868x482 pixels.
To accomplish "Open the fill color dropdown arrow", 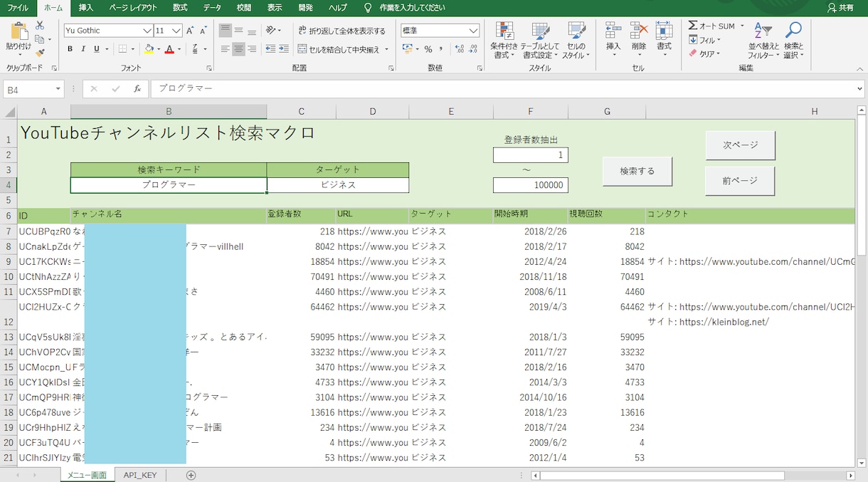I will pos(158,49).
